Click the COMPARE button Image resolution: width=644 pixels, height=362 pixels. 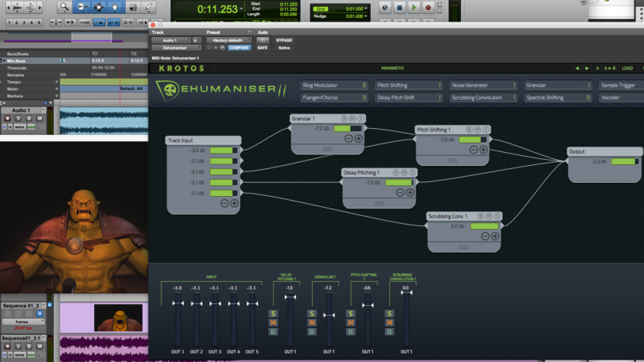(x=239, y=48)
